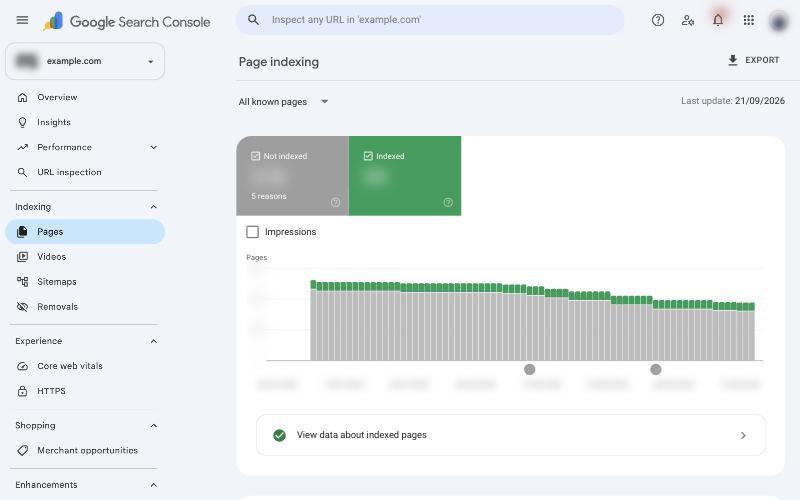The width and height of the screenshot is (800, 500).
Task: Open the Help question mark icon
Action: pos(658,20)
